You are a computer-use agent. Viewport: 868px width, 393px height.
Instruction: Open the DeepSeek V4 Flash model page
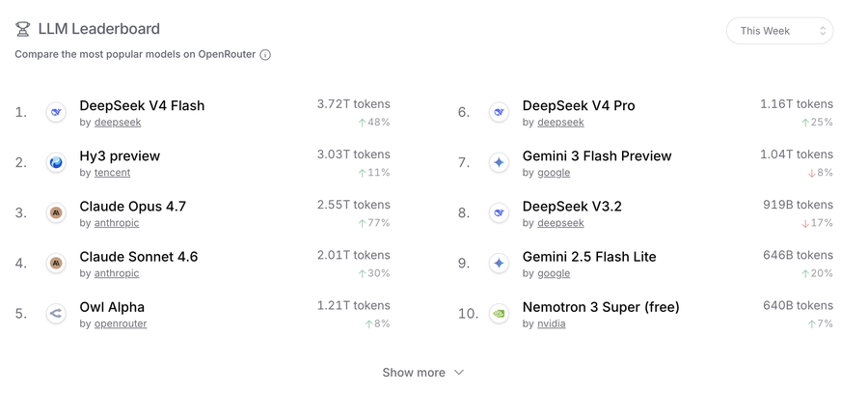143,105
